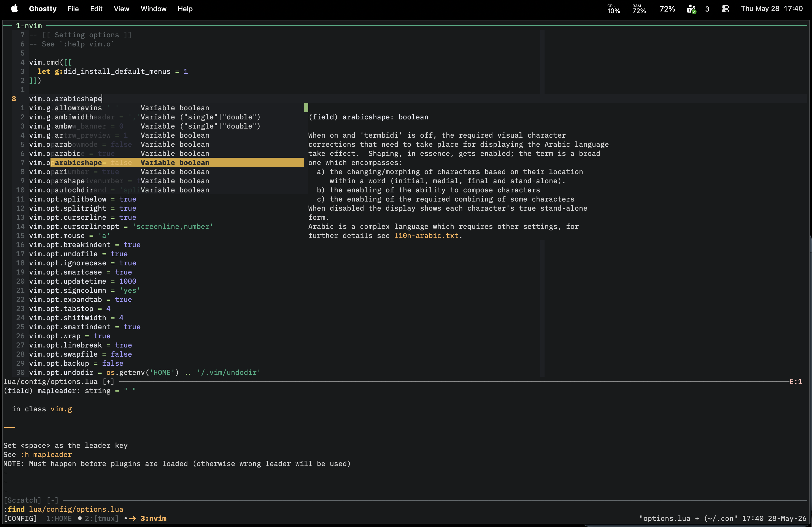Open the Apple menu

coord(14,9)
